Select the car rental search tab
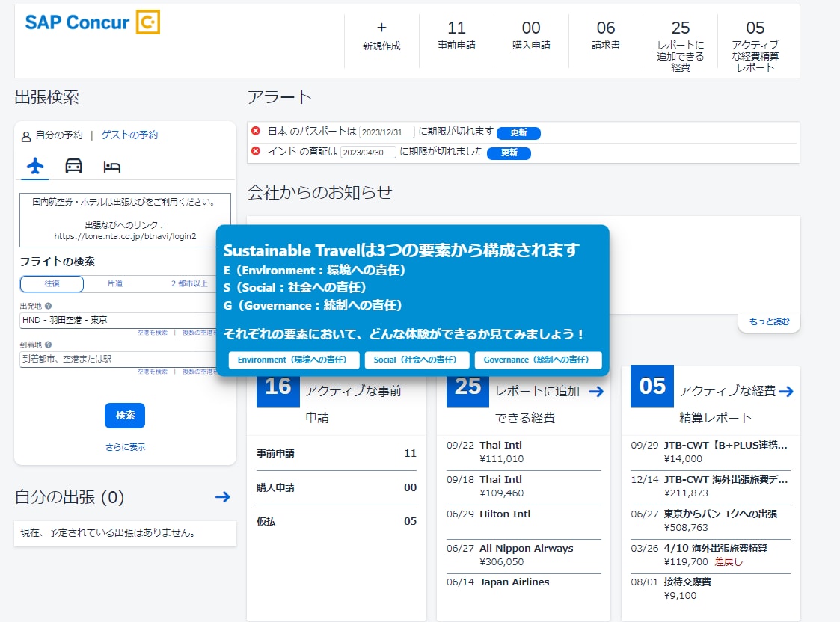This screenshot has height=622, width=840. 73,166
